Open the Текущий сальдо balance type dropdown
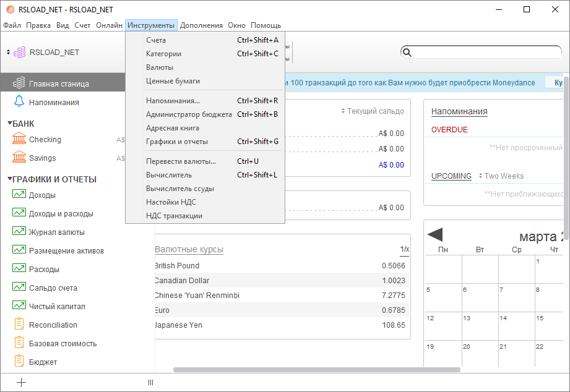This screenshot has width=570, height=392. [x=373, y=111]
